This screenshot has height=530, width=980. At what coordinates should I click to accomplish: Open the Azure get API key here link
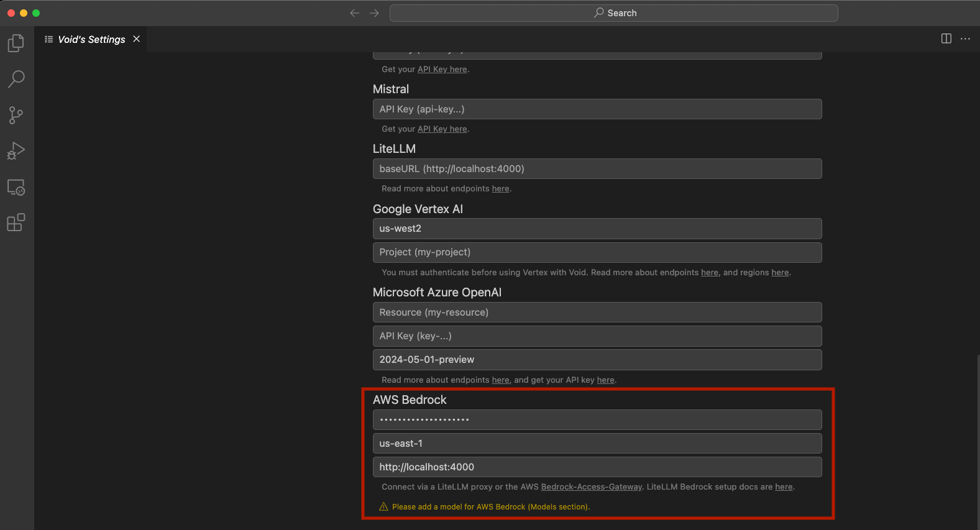606,380
